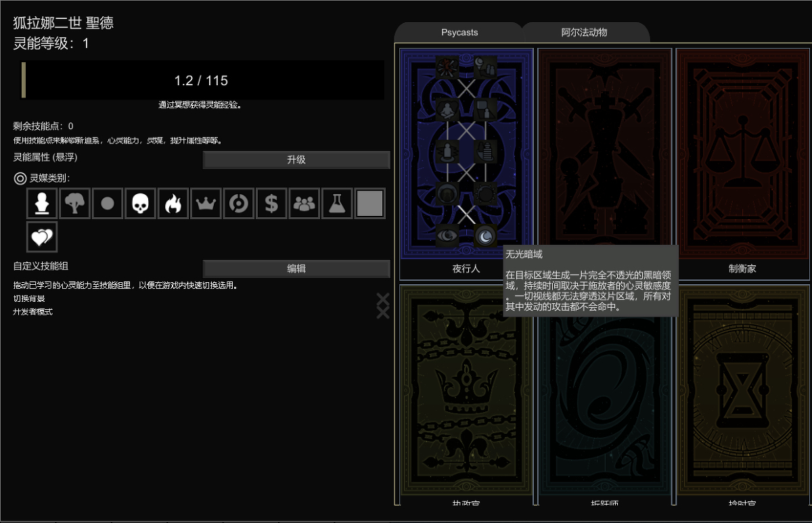The height and width of the screenshot is (523, 812).
Task: Select the skull meditation focus icon
Action: 140,203
